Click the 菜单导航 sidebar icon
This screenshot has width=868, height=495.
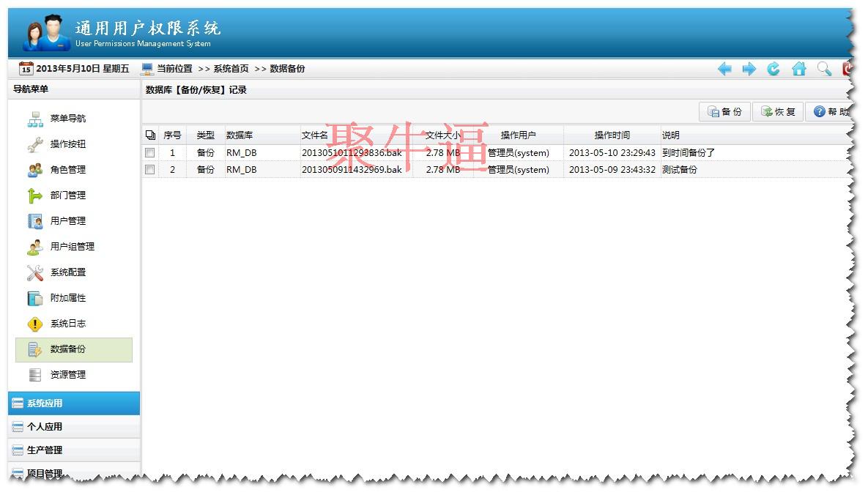(35, 119)
